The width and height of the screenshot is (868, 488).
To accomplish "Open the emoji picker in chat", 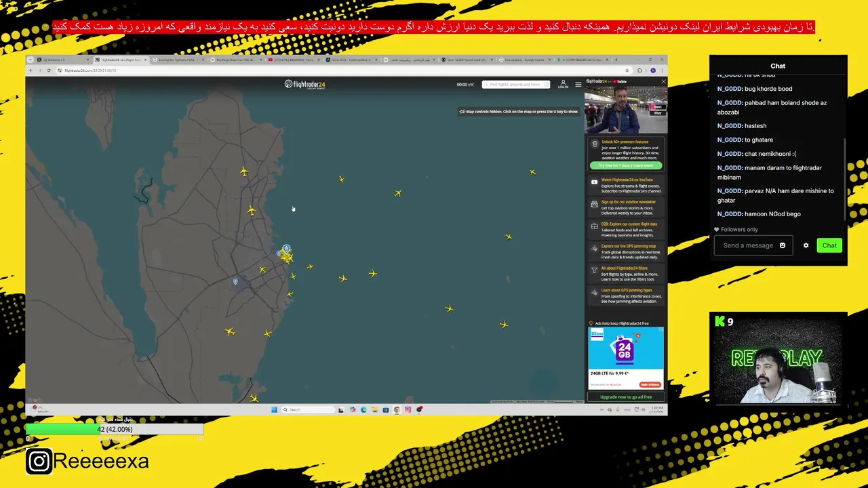I will [783, 245].
